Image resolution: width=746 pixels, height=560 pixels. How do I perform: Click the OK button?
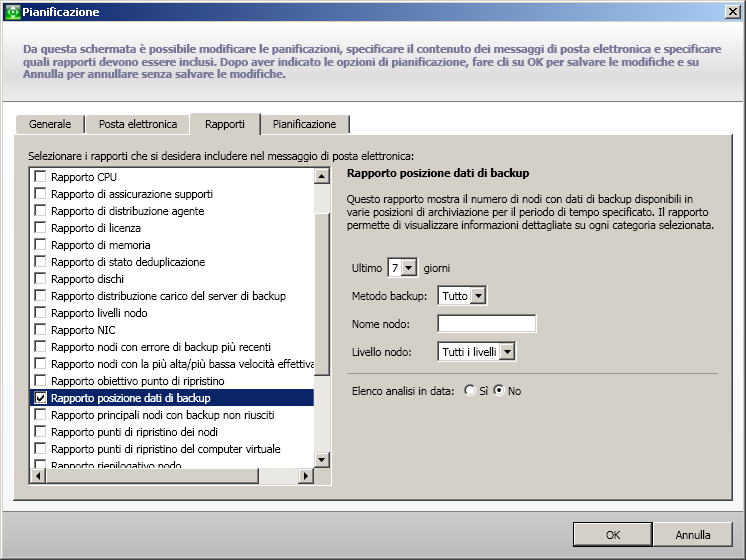613,535
